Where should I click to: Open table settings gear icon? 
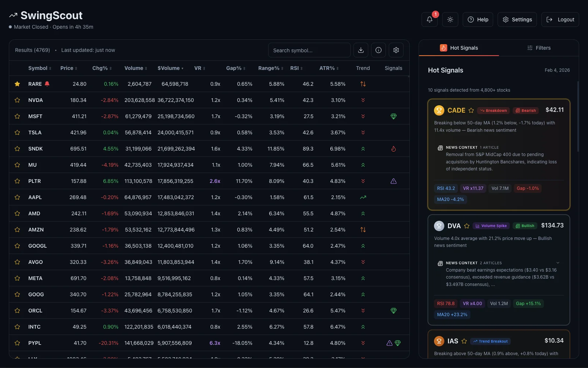396,50
